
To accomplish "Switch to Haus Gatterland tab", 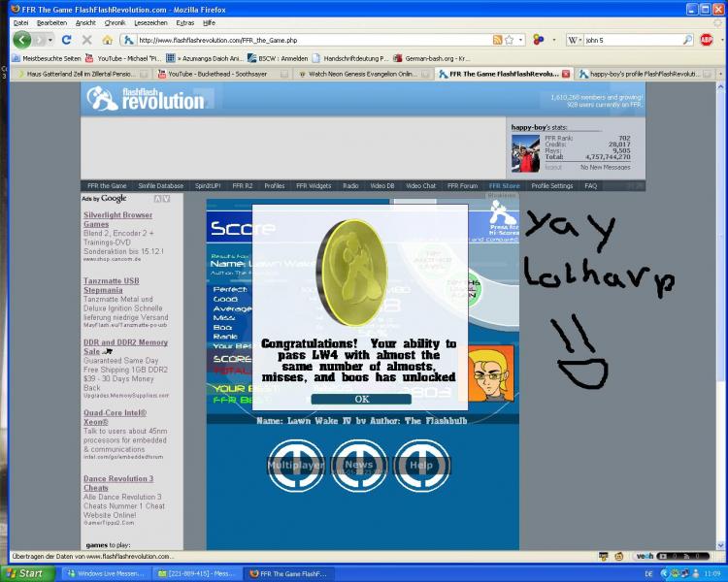I will tap(83, 74).
